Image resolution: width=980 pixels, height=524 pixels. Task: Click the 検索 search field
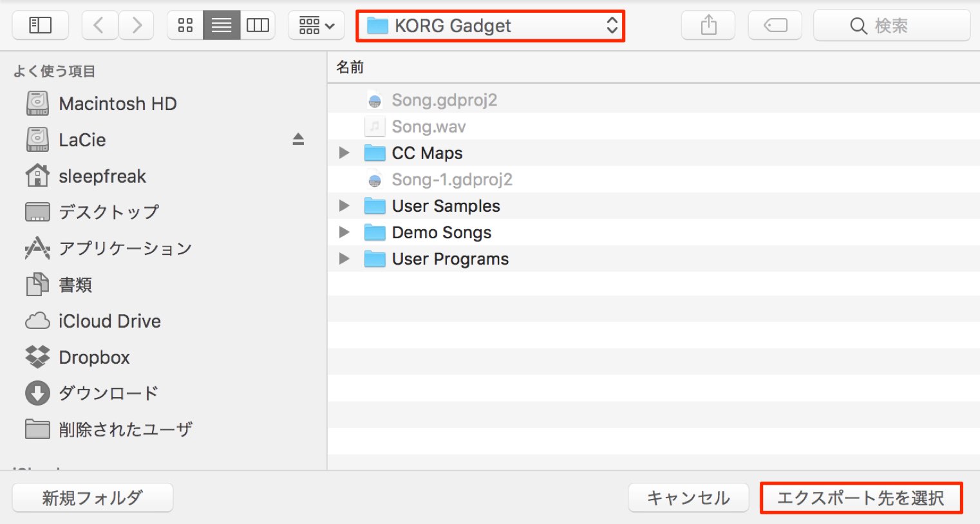pos(892,26)
